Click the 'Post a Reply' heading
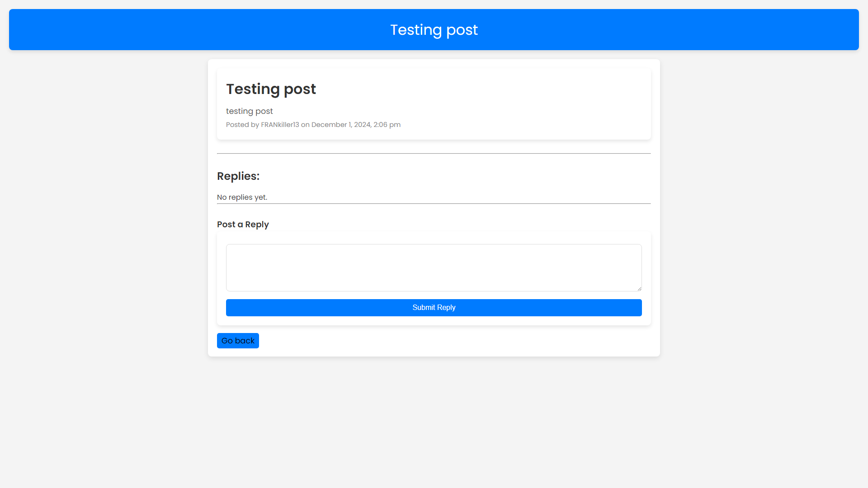Viewport: 868px width, 488px height. click(243, 225)
